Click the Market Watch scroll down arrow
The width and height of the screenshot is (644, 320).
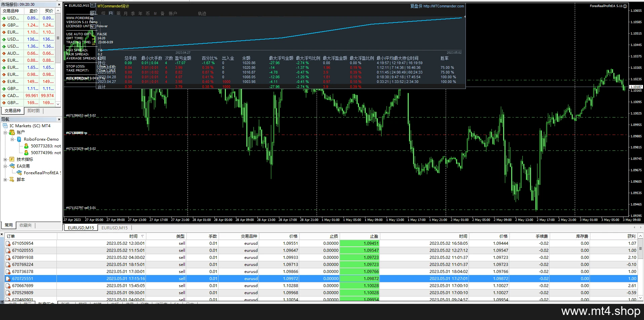[x=58, y=104]
